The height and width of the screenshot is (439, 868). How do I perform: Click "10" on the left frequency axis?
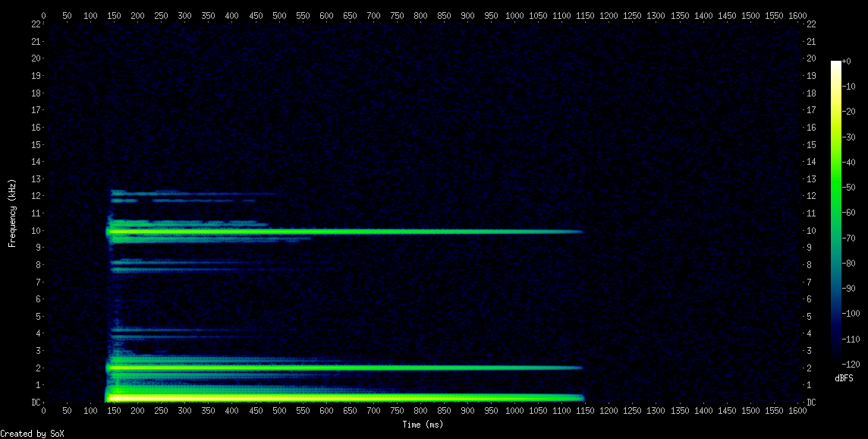[x=36, y=230]
